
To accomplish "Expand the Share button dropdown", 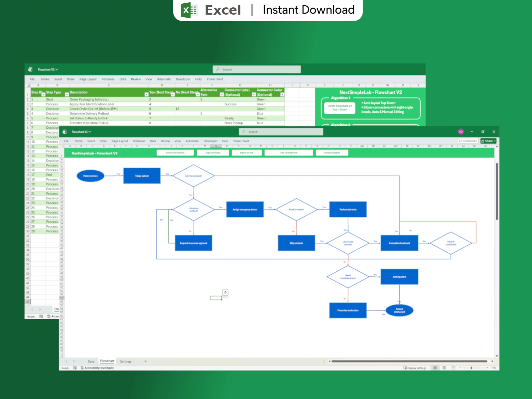I will 495,141.
